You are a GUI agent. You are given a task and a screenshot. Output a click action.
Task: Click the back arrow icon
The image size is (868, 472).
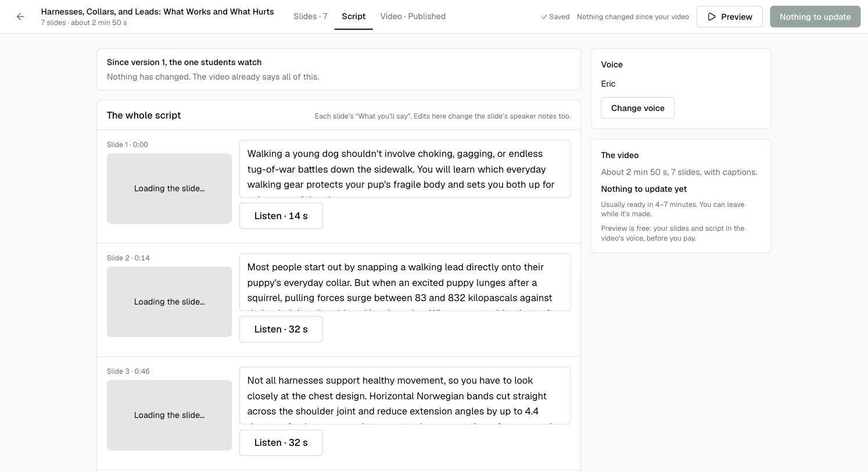pyautogui.click(x=20, y=17)
